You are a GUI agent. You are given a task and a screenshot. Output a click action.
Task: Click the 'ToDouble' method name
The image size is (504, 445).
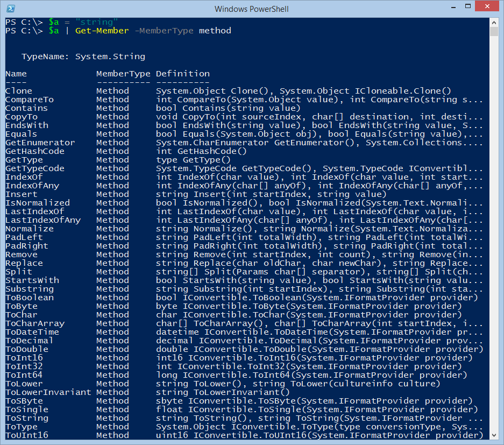click(27, 350)
